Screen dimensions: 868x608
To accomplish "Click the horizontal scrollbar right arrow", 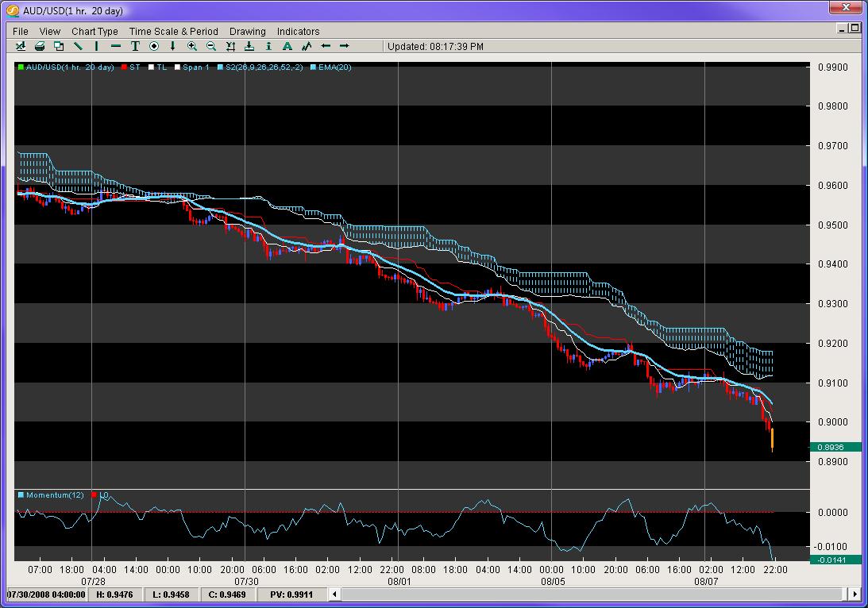I will point(854,594).
